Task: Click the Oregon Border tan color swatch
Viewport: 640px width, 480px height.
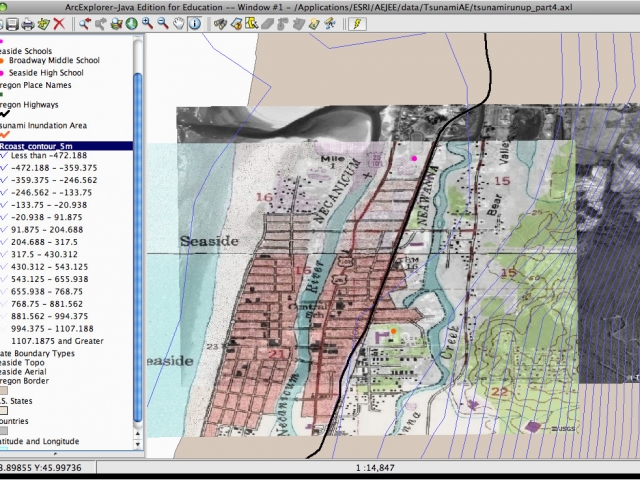Action: point(3,391)
